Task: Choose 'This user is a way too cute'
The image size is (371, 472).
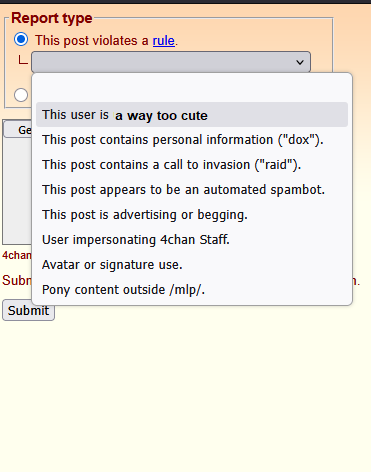Action: click(192, 115)
